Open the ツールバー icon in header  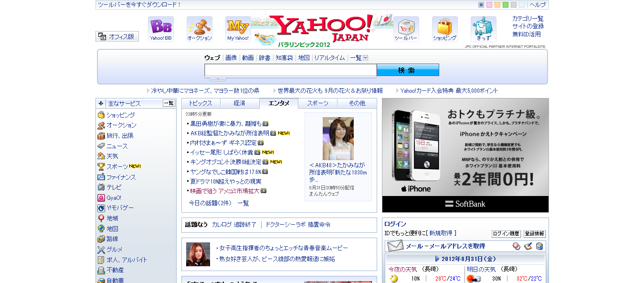click(x=406, y=29)
